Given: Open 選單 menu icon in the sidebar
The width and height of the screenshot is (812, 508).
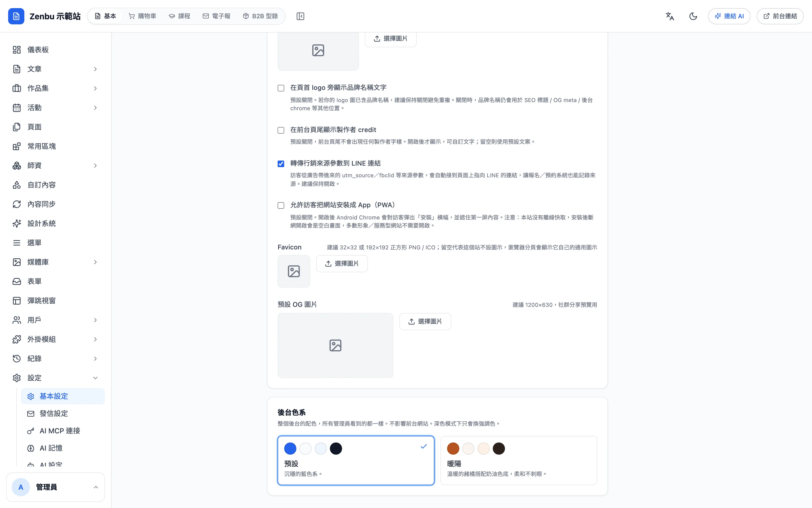Looking at the screenshot, I should click(17, 243).
